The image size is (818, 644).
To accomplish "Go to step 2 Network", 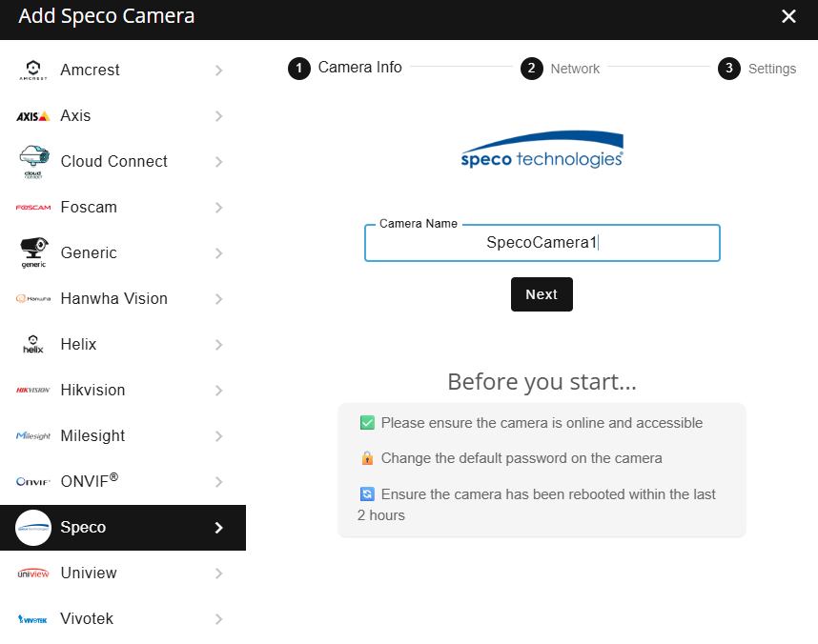I will [560, 69].
